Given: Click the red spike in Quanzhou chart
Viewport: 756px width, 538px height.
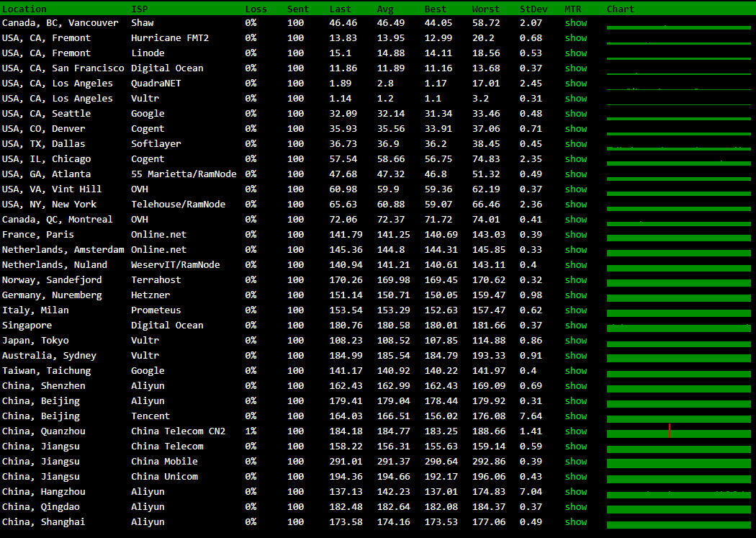Looking at the screenshot, I should pos(670,431).
